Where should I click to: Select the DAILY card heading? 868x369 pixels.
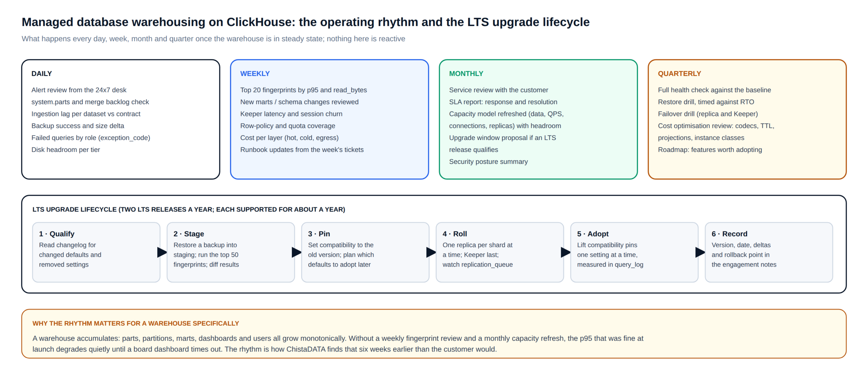coord(42,74)
